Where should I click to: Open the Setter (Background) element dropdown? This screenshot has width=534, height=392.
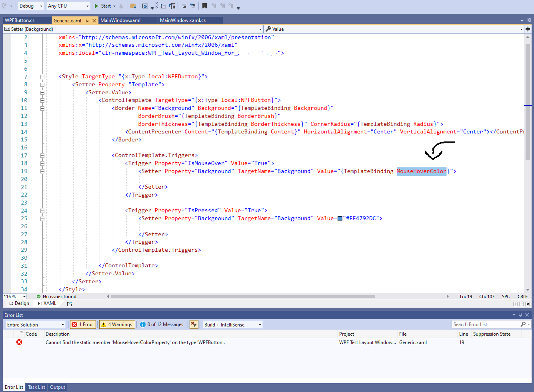click(133, 29)
